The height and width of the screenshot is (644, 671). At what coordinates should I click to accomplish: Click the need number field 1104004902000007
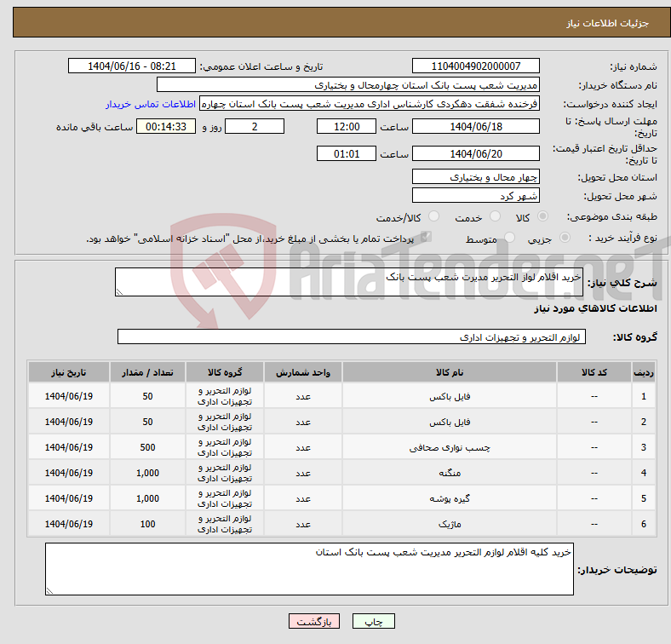475,66
